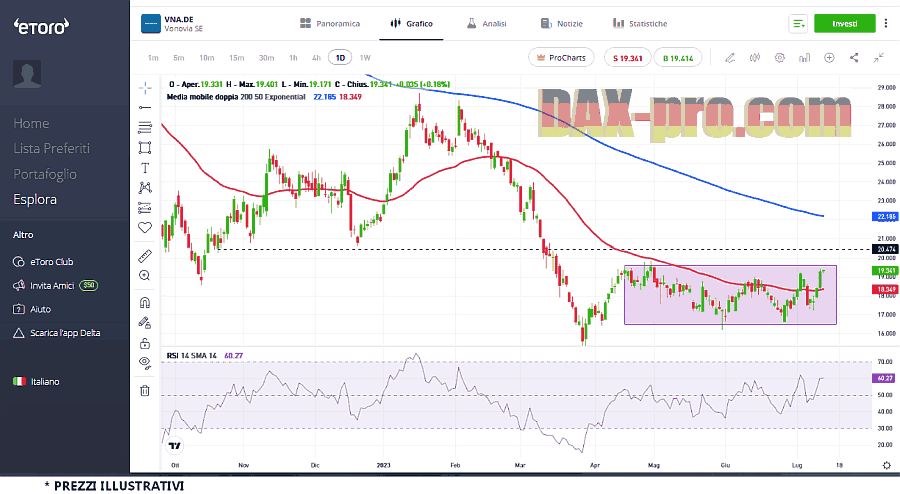Viewport: 900px width, 494px height.
Task: Collapse the chart fullscreen arrows icon
Action: 879,57
